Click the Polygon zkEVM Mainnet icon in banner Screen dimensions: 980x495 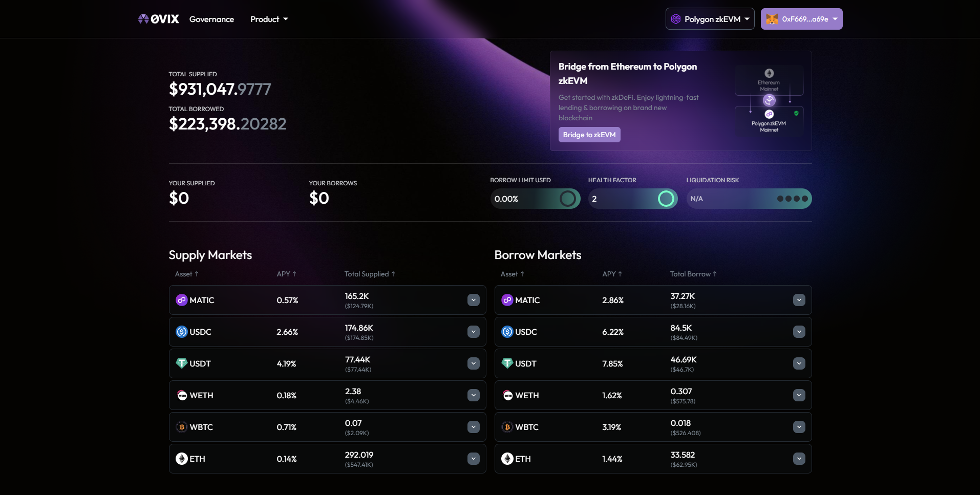pos(769,114)
